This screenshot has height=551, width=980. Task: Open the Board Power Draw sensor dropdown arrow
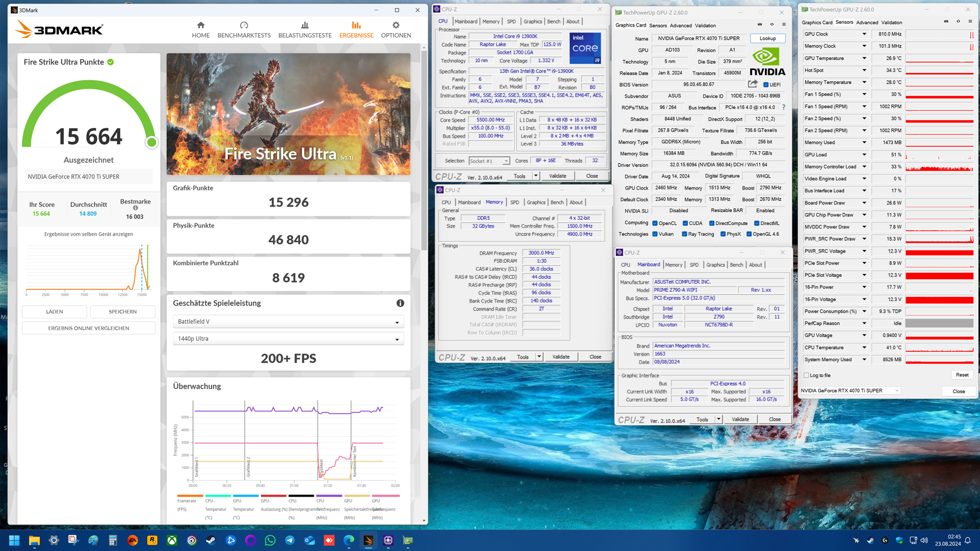coord(864,203)
